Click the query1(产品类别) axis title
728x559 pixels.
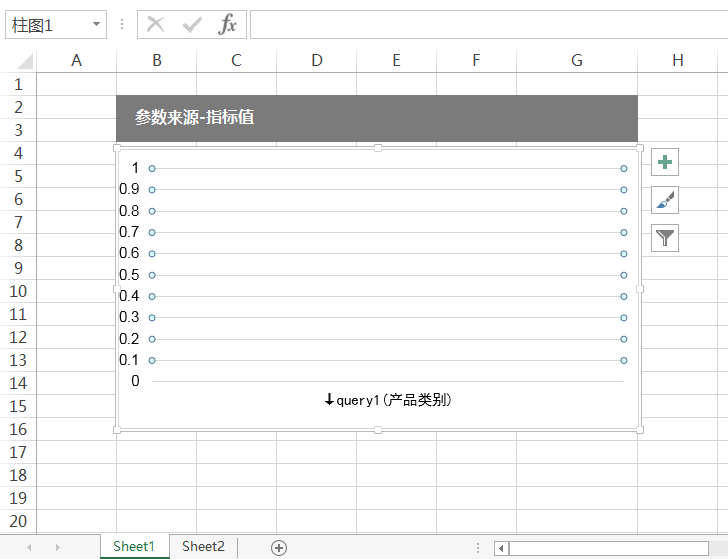tap(388, 399)
